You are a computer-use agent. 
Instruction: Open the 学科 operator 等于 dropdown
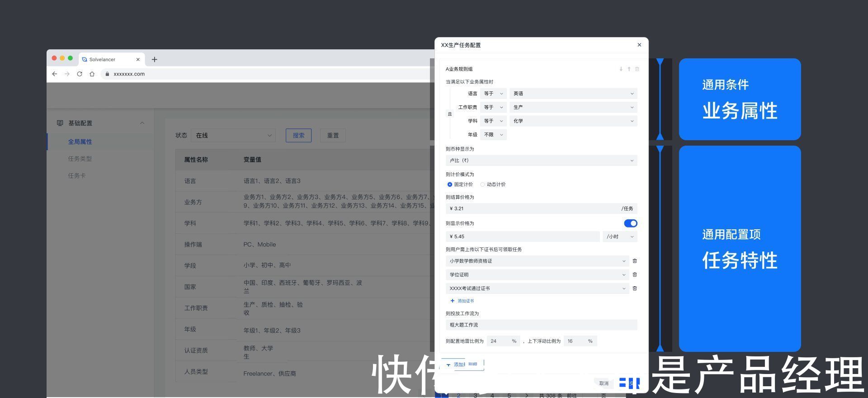(493, 121)
